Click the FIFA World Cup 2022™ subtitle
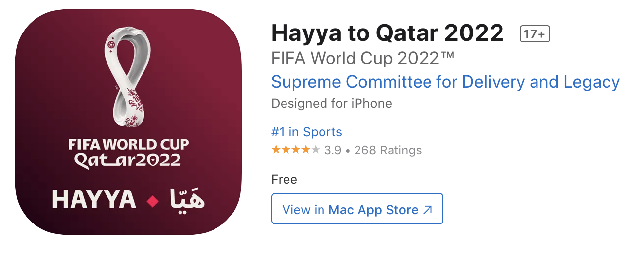 pos(362,59)
